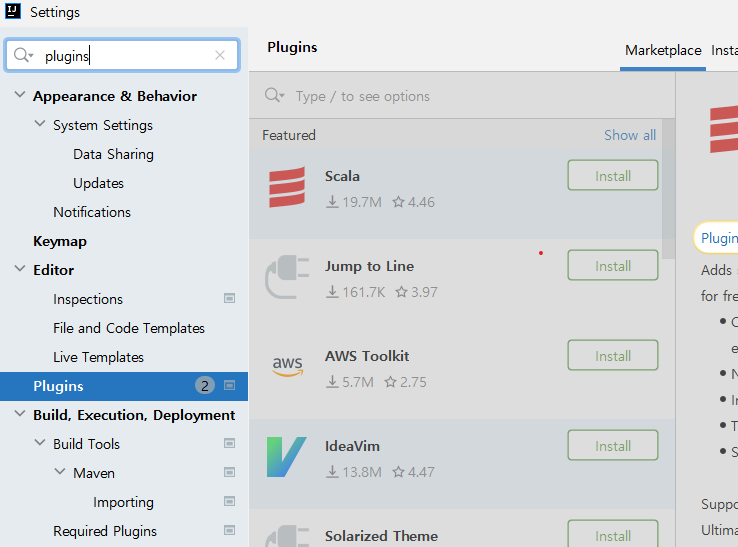Switch to the Installed tab

tap(724, 50)
